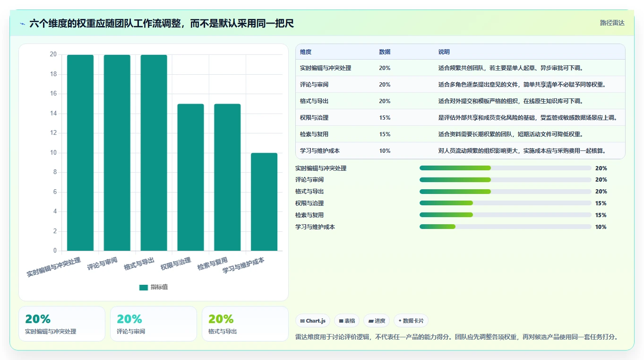Toggle the 指标值 legend color box
The image size is (644, 360).
[x=144, y=288]
